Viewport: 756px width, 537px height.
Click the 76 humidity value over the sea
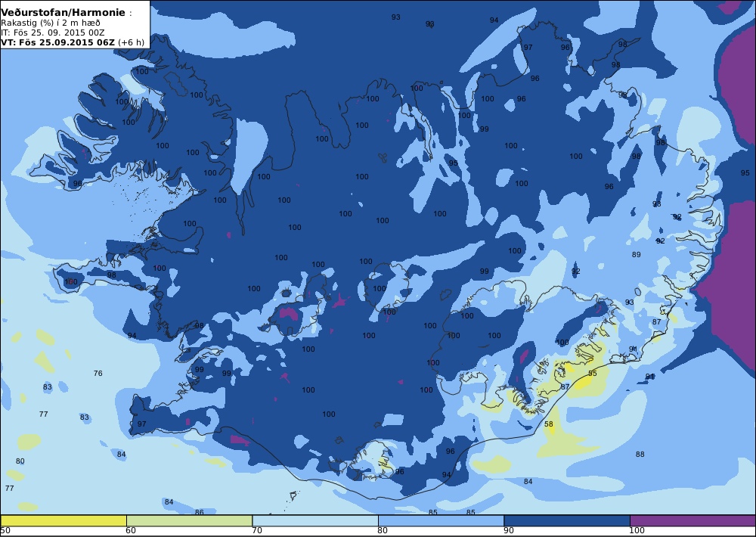pyautogui.click(x=98, y=373)
